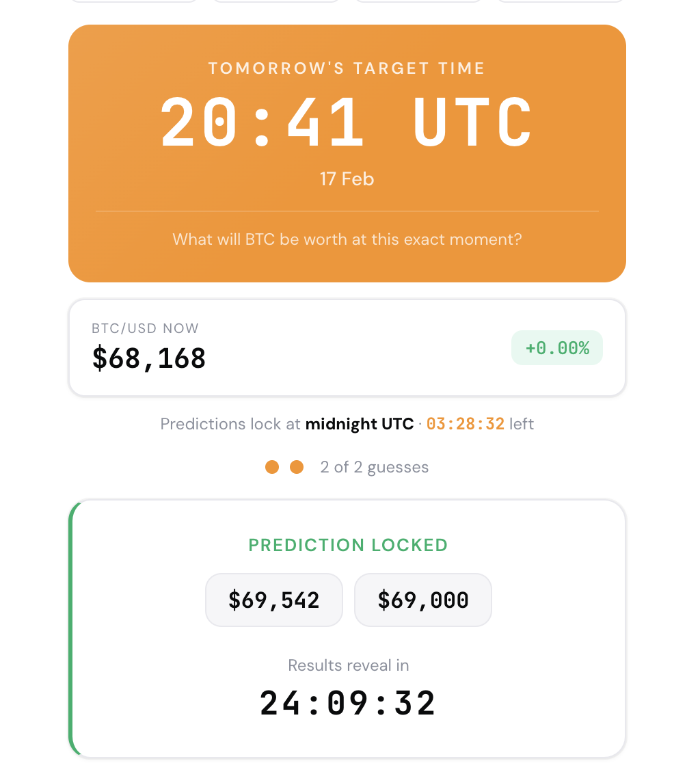
Task: Click the 2 of 2 guesses label
Action: pos(374,467)
